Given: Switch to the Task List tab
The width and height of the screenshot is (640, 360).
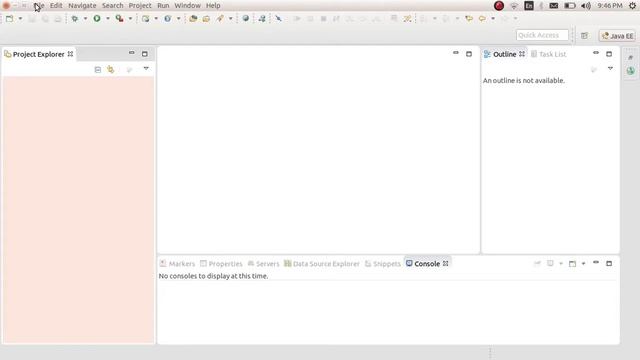Looking at the screenshot, I should click(x=549, y=54).
